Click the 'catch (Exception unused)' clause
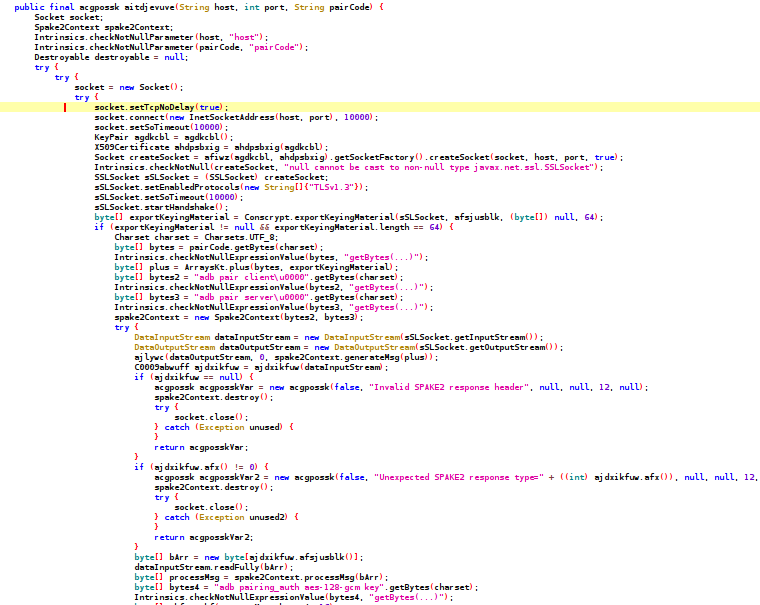 point(222,428)
